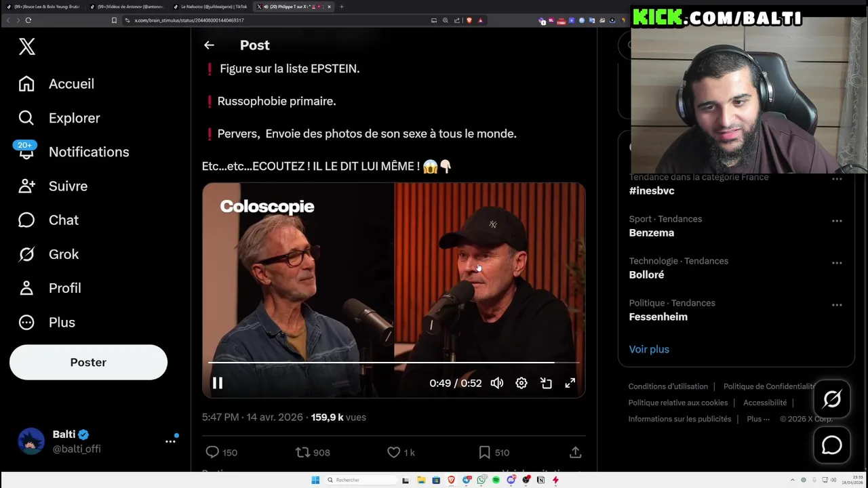Open File Explorer from the taskbar
This screenshot has width=868, height=488.
pos(421,480)
